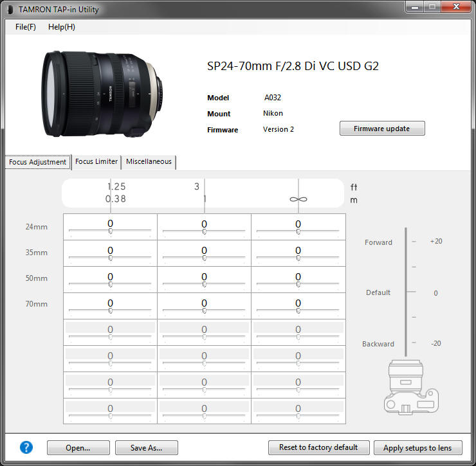Click the lens name SP24-70mm F/2.8 text
This screenshot has width=476, height=466.
coord(293,66)
